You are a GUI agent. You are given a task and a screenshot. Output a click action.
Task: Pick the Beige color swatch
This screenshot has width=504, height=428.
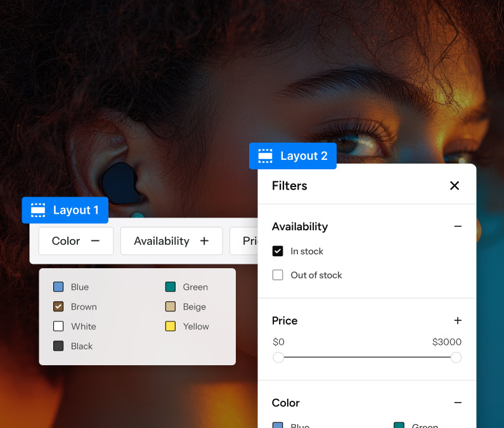pyautogui.click(x=171, y=306)
